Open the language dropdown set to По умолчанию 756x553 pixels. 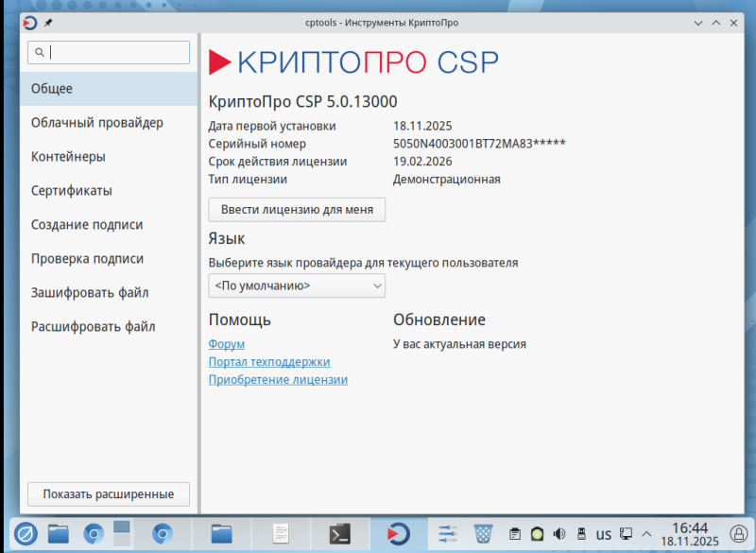296,285
